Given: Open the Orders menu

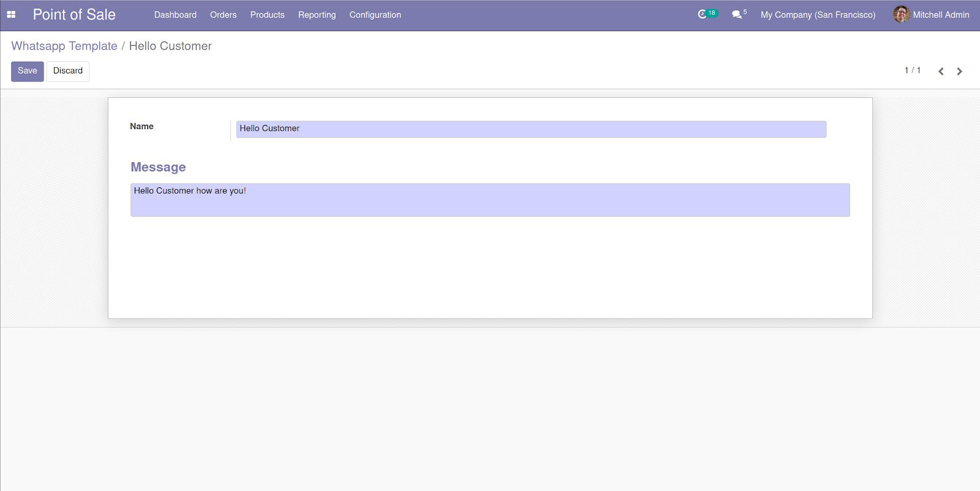Looking at the screenshot, I should tap(223, 15).
